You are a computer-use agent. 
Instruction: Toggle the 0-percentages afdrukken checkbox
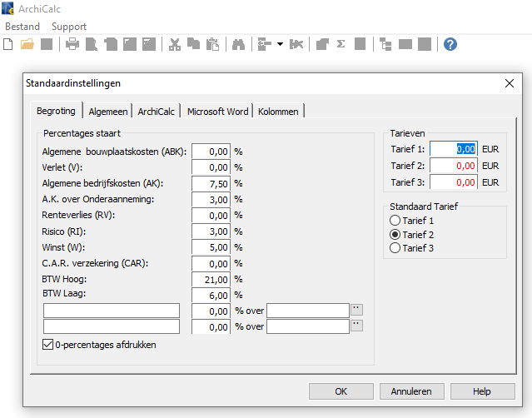(47, 345)
